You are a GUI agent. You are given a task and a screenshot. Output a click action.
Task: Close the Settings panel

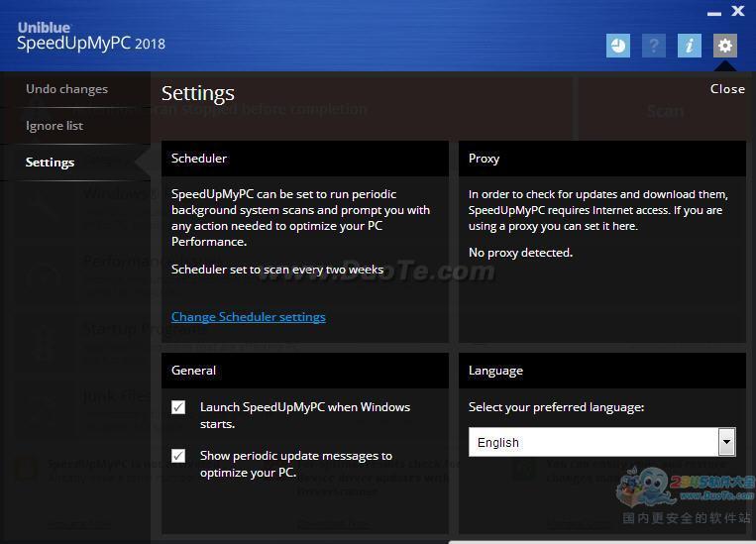(x=727, y=89)
